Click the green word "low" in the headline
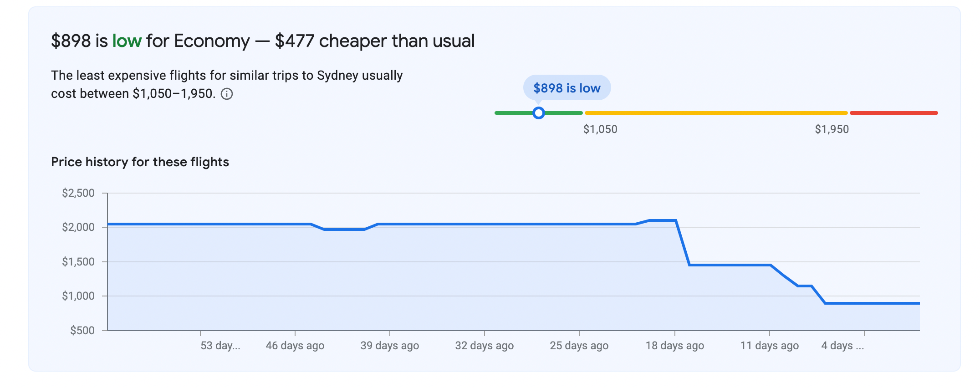 coord(127,41)
